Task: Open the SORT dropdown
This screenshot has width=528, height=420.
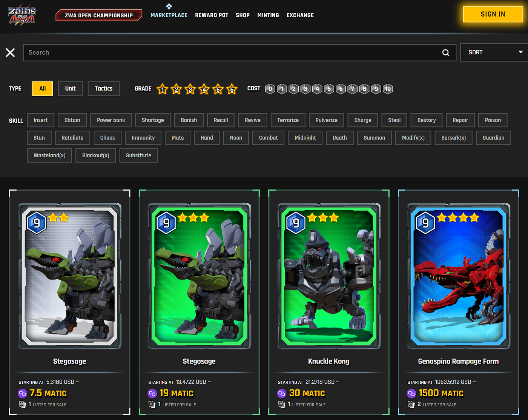Action: coord(494,52)
